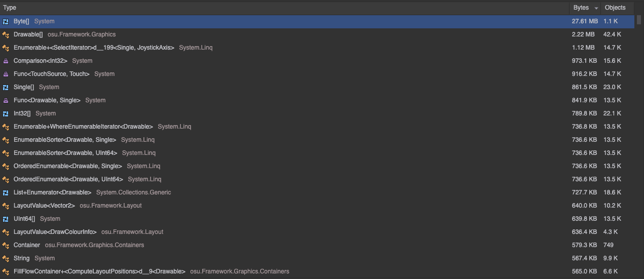Click icon beside Enumerable+WhereEnumerableIterator<Drawable>
Viewport: 644px width, 279px height.
pyautogui.click(x=6, y=127)
